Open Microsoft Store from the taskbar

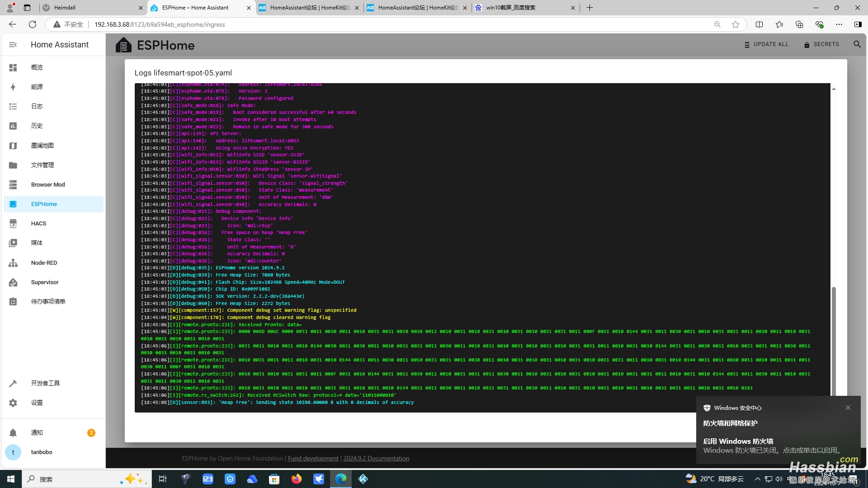(274, 479)
